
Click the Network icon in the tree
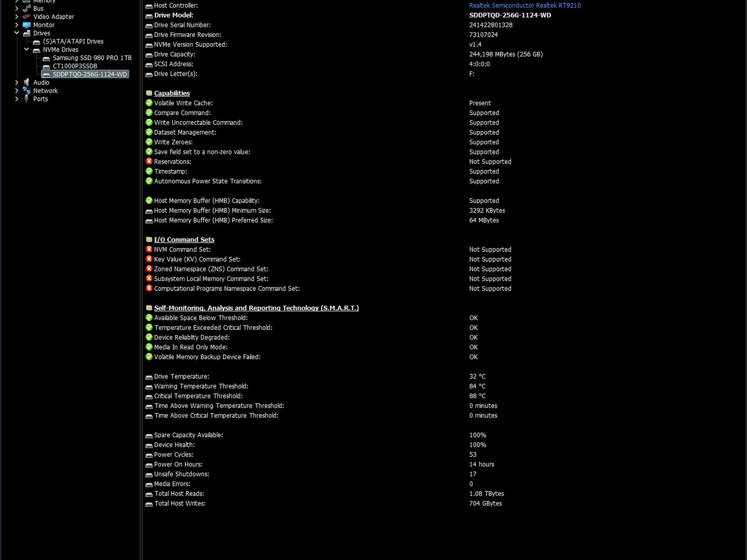tap(27, 91)
